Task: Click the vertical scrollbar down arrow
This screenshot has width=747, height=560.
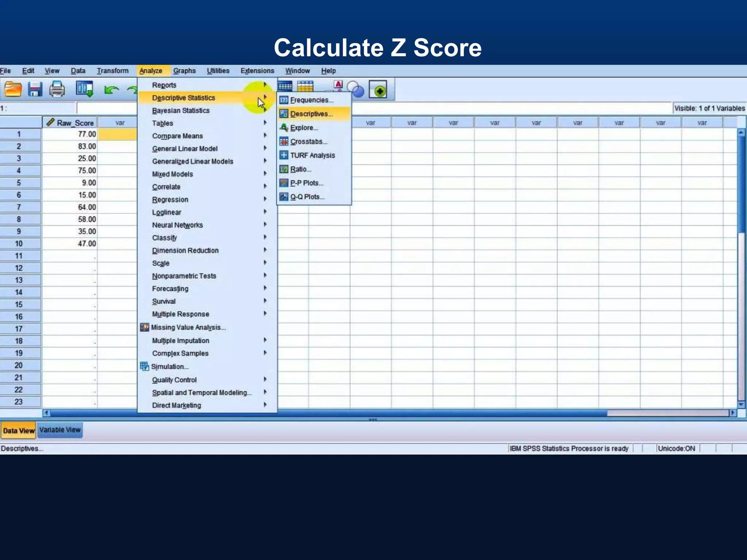Action: pyautogui.click(x=741, y=404)
